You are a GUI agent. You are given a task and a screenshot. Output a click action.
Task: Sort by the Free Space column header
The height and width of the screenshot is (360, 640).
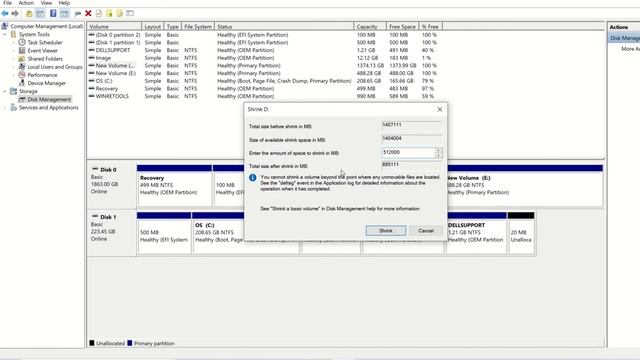402,27
